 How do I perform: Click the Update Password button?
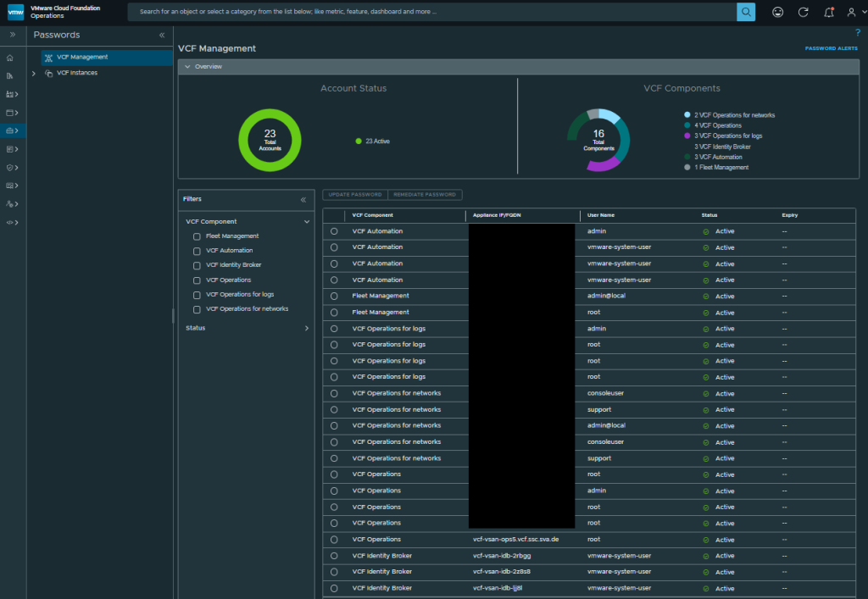[x=355, y=195]
